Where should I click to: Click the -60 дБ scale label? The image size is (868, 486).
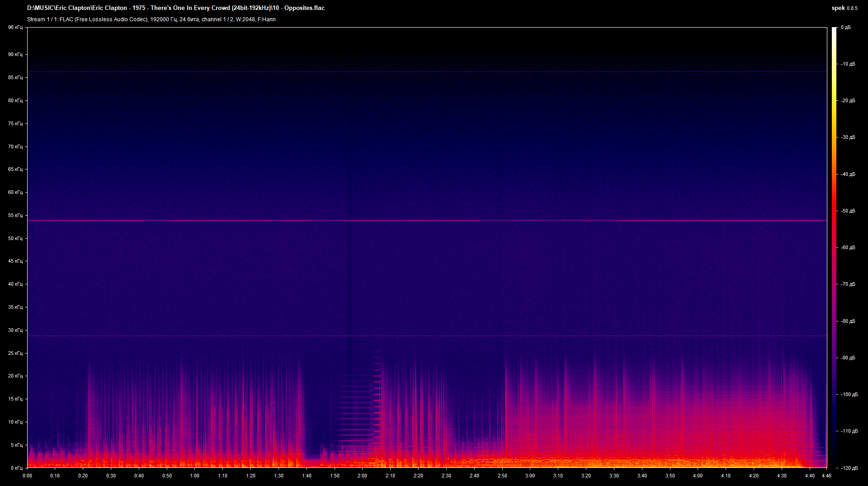pos(848,248)
